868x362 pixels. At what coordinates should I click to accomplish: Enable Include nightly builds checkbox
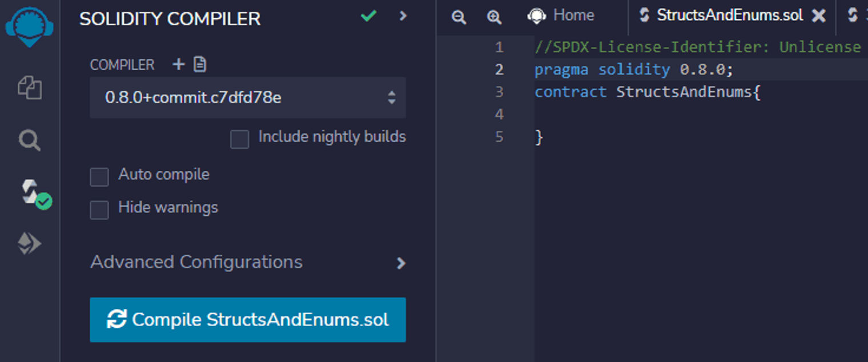click(239, 139)
